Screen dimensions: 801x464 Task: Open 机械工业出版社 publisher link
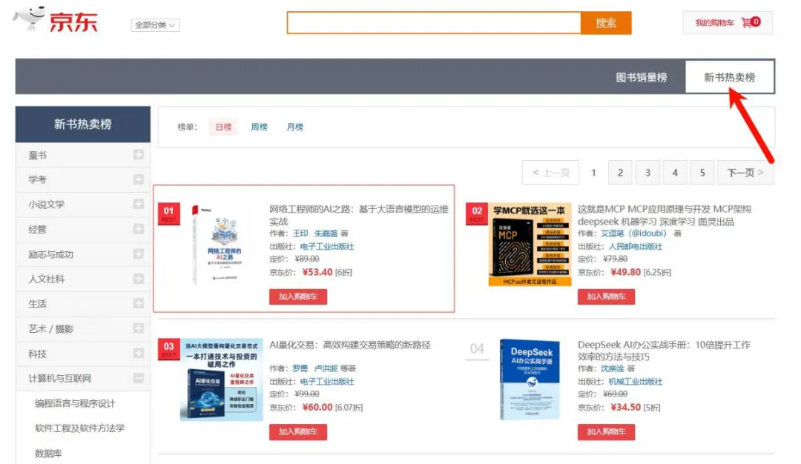coord(635,381)
